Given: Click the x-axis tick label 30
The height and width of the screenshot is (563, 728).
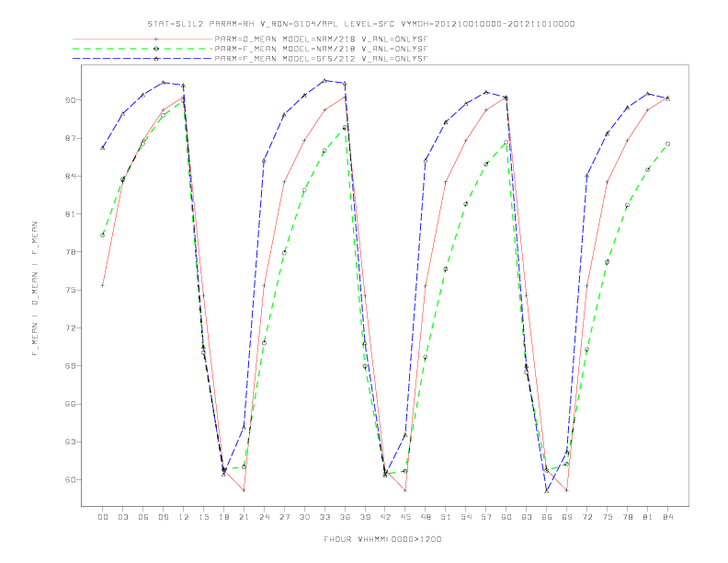Looking at the screenshot, I should 304,517.
